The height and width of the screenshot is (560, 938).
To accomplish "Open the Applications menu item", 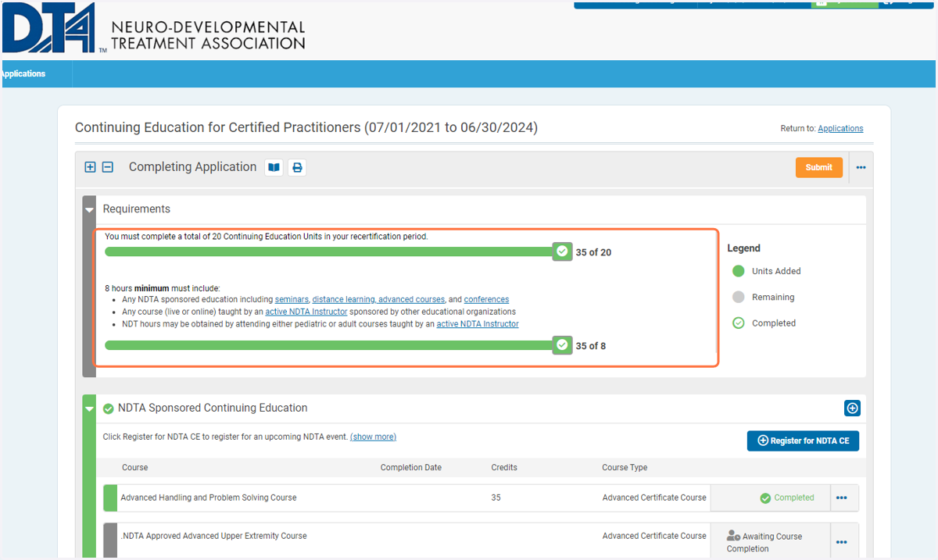I will (x=23, y=74).
